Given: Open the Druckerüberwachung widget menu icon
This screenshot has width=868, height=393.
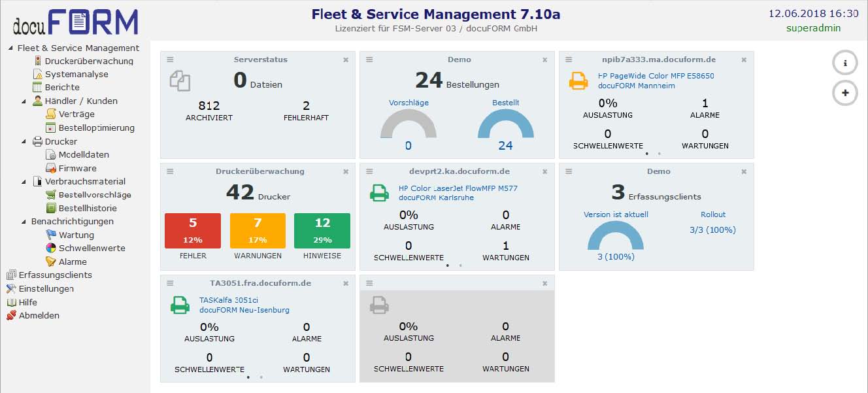Looking at the screenshot, I should pos(170,171).
